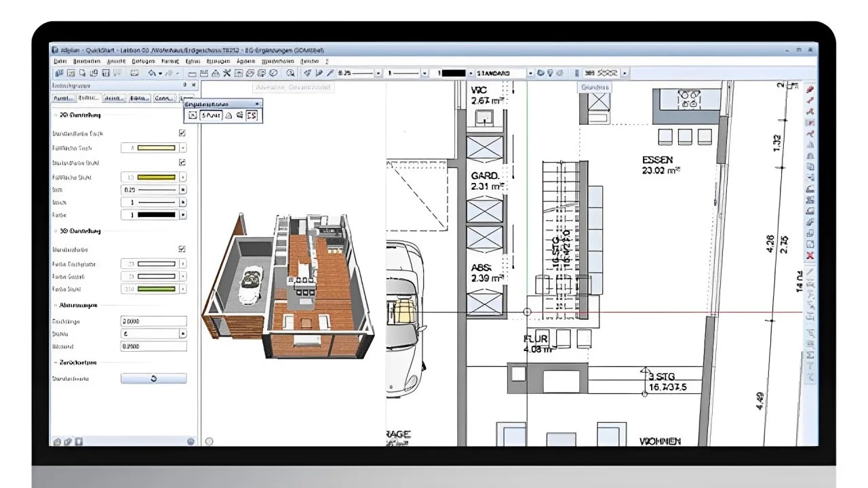Click the wide refresh-arrow button in panel
Image resolution: width=868 pixels, height=488 pixels.
[153, 379]
